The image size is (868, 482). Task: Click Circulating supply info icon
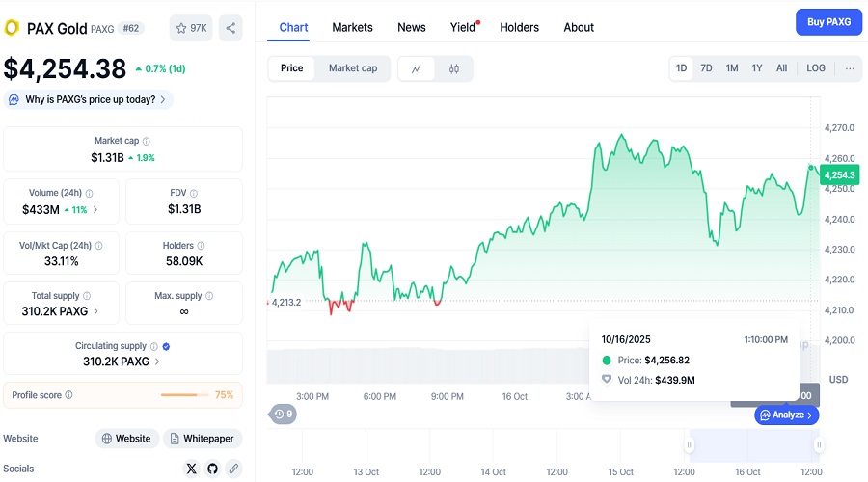[x=154, y=346]
